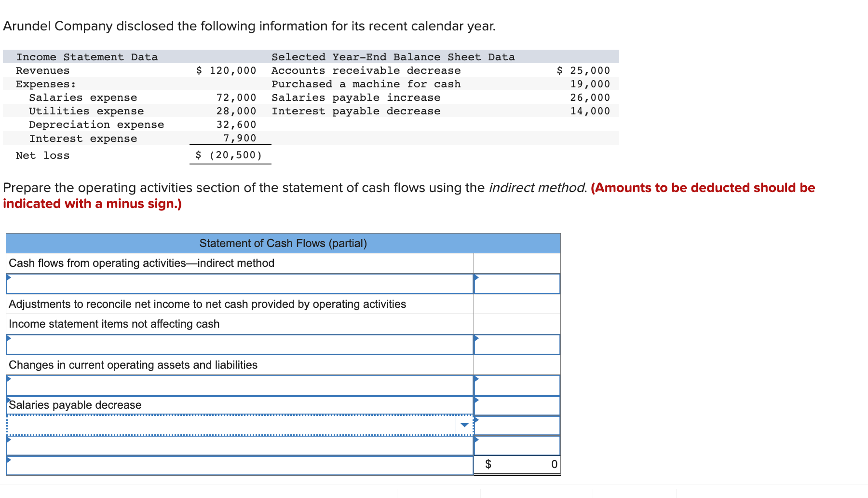Screen dimensions: 868x498
Task: Select the Utilities expense 28,000 amount
Action: [236, 111]
